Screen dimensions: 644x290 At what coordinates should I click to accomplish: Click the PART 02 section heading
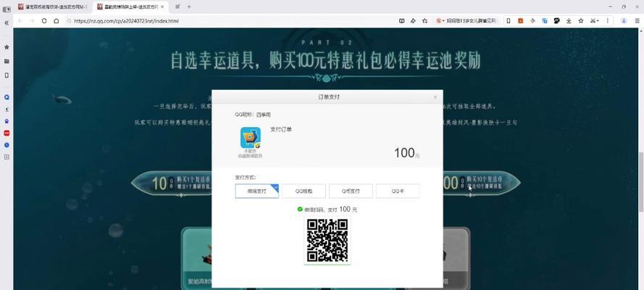(327, 42)
